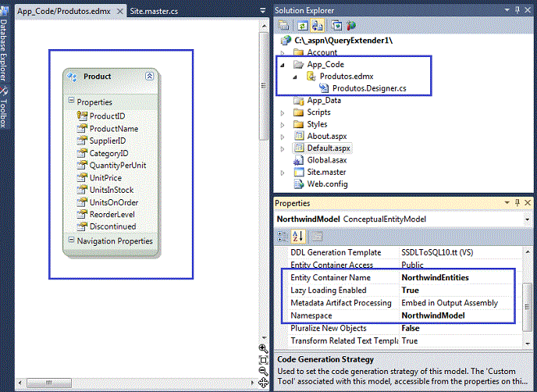Collapse the Properties section of Product entity

click(71, 101)
